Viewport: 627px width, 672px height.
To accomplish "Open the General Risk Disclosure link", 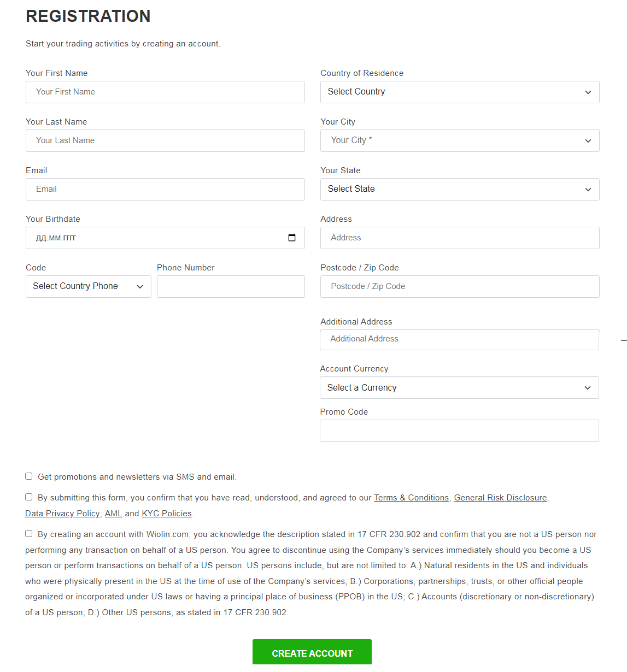I will pos(500,498).
